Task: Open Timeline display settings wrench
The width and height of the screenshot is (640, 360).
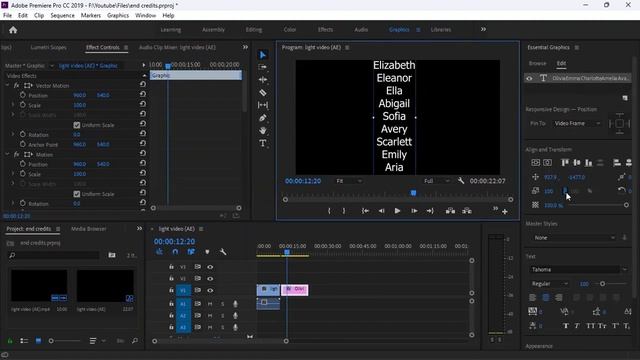Action: [x=223, y=252]
